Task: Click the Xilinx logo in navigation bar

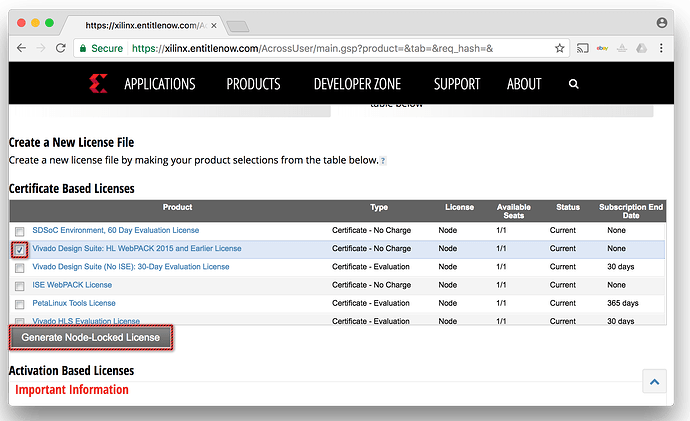Action: [97, 84]
